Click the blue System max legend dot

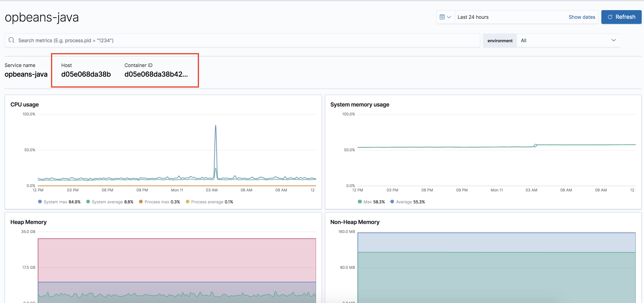tap(40, 202)
